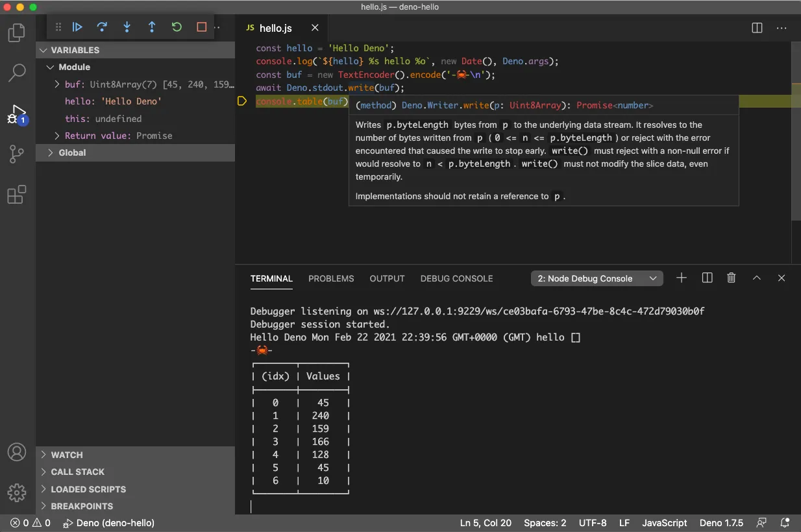Toggle the breakpoint on the console.table line
This screenshot has width=801, height=532.
pos(242,101)
